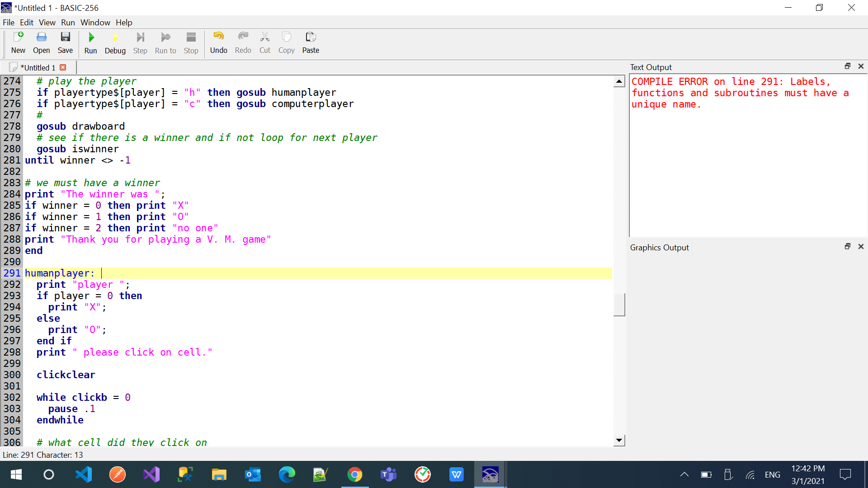Paste clipboard contents into the editor

pos(311,43)
